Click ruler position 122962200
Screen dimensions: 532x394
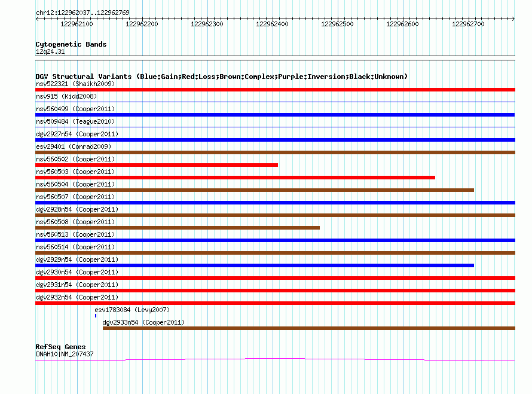tap(142, 24)
